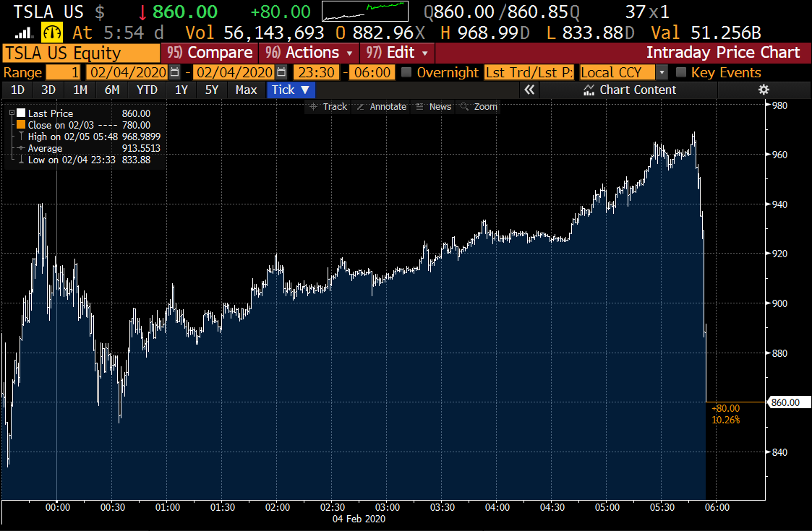Image resolution: width=812 pixels, height=531 pixels.
Task: Activate the Annotate pencil tool
Action: click(382, 107)
